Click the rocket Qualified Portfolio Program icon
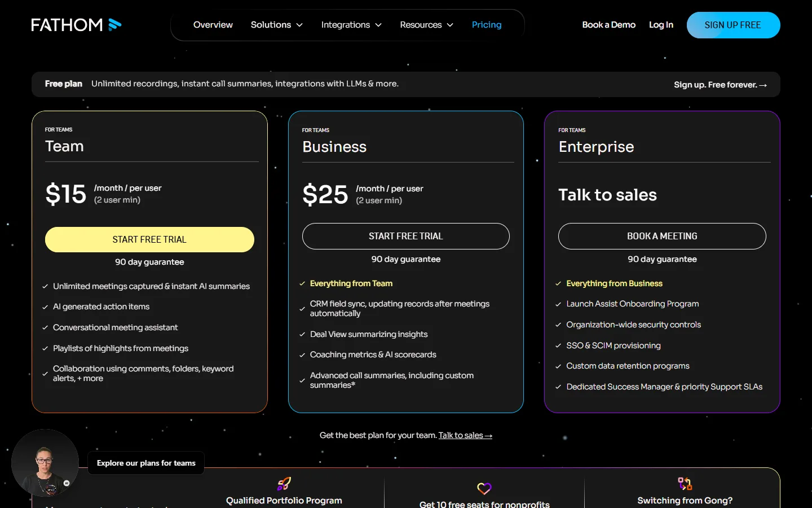The height and width of the screenshot is (508, 812). tap(284, 484)
